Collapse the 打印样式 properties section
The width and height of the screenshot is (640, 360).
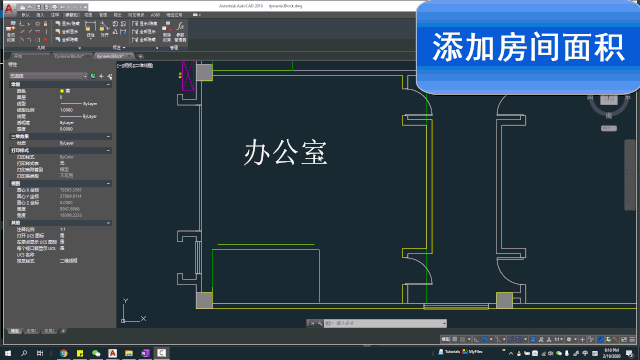(108, 151)
